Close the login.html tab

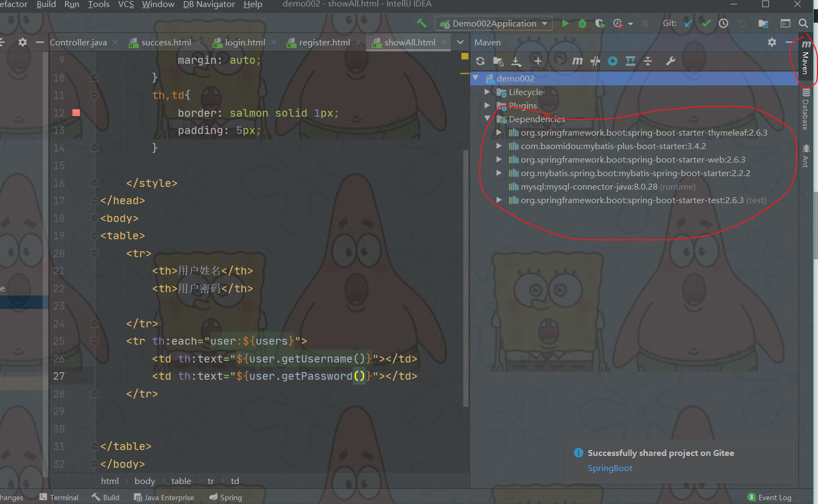click(273, 42)
